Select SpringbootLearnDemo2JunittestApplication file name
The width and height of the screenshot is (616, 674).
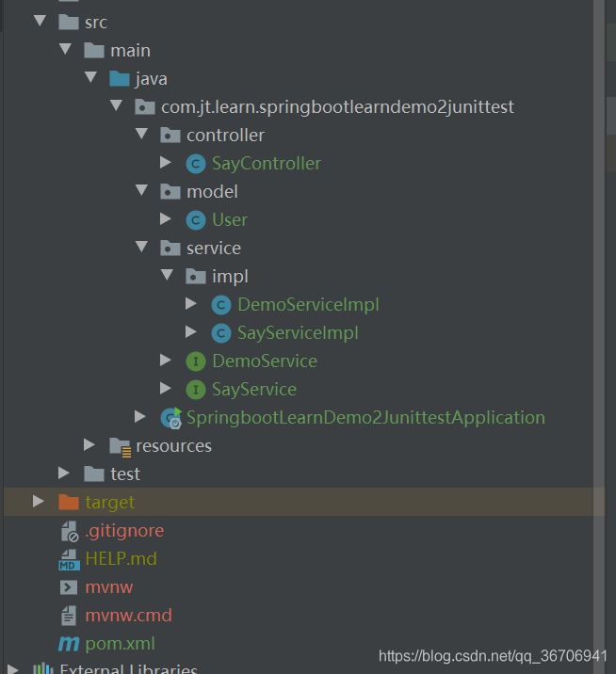pos(365,418)
